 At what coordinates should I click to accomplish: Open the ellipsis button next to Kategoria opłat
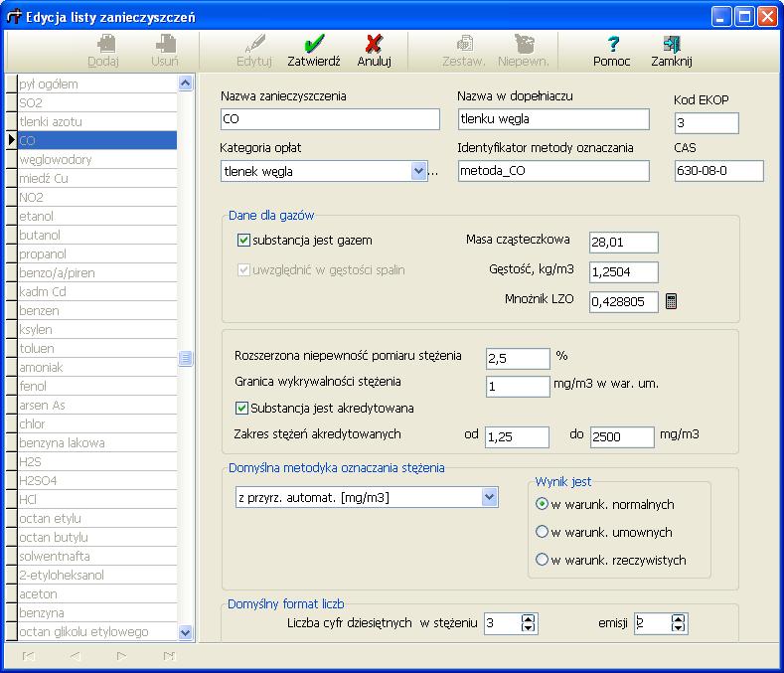pyautogui.click(x=433, y=172)
